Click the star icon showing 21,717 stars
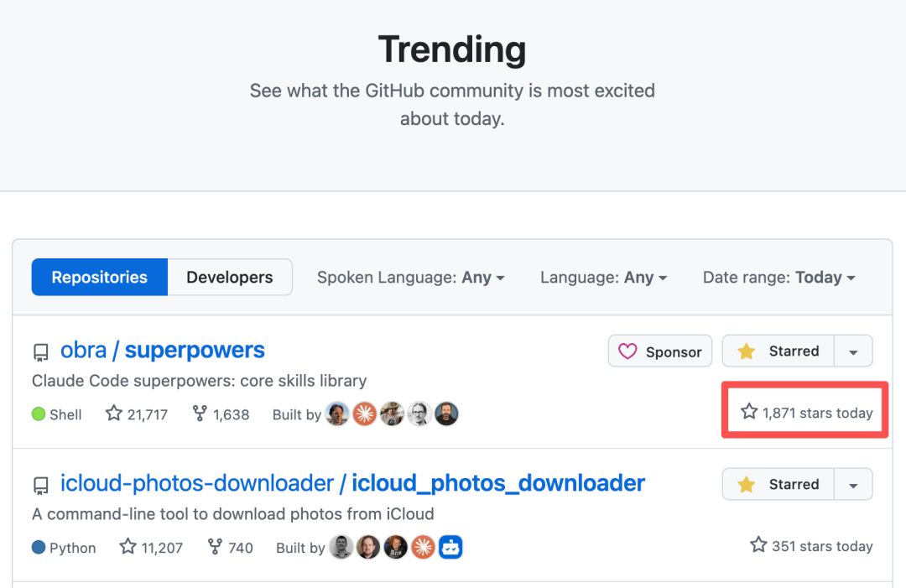 coord(112,414)
